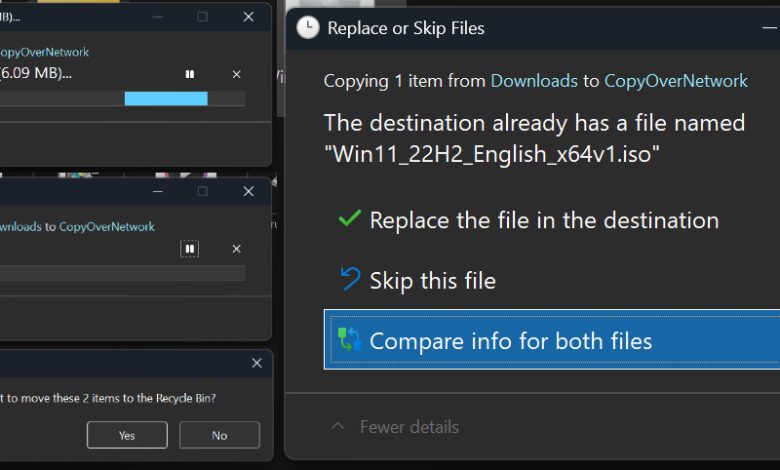Collapse the Fewer details section
This screenshot has width=780, height=470.
click(394, 427)
